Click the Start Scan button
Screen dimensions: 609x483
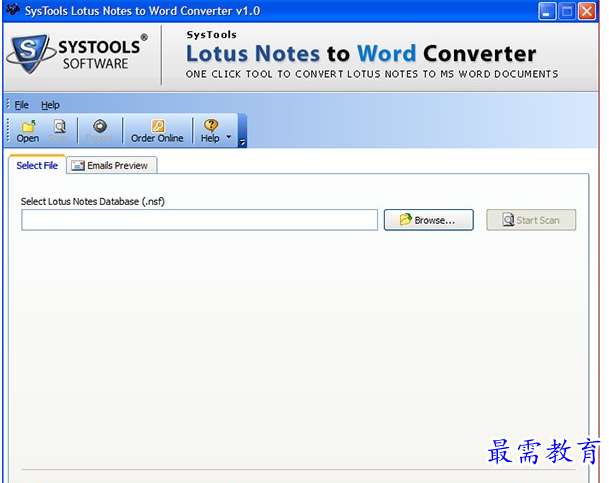pos(531,220)
